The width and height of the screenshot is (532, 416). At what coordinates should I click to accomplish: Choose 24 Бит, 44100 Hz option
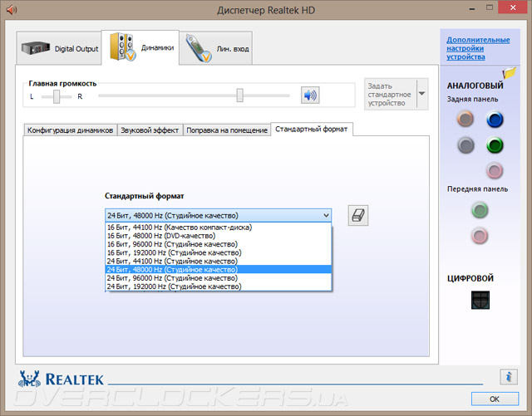pos(218,261)
